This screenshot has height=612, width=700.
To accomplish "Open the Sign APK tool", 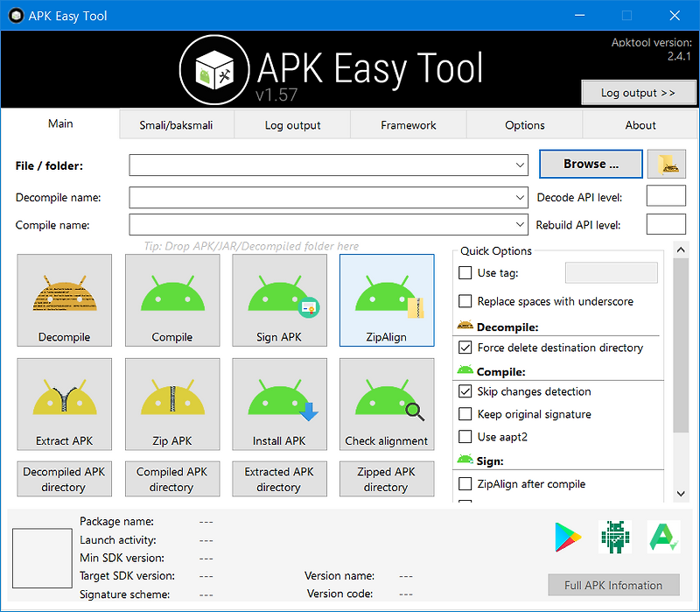I will click(x=279, y=300).
